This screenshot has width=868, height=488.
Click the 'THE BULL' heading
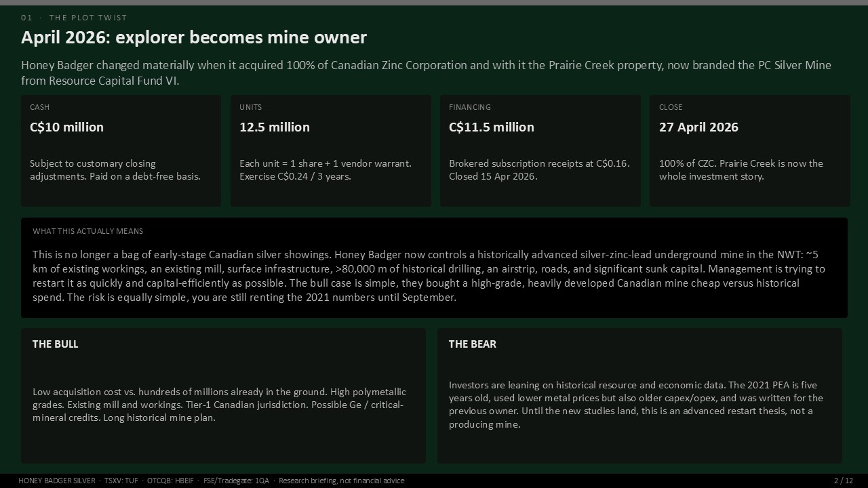point(56,344)
